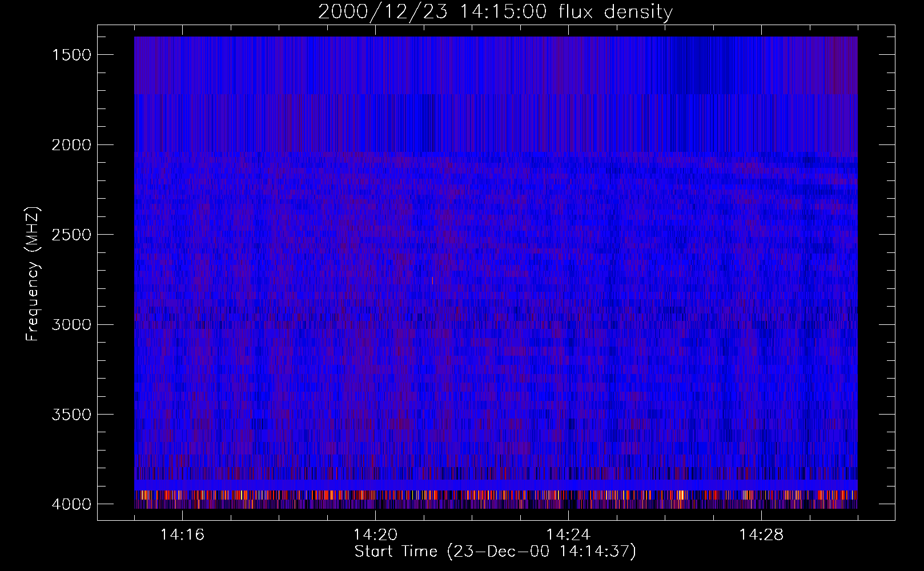
Task: Select the 1500 frequency tick label
Action: (x=71, y=55)
